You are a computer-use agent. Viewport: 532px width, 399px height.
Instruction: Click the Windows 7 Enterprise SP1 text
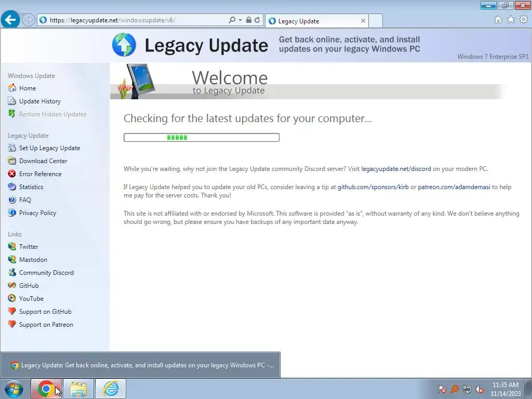pos(493,57)
